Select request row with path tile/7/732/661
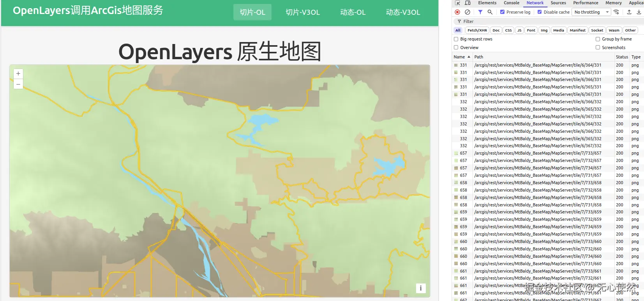 [x=548, y=278]
